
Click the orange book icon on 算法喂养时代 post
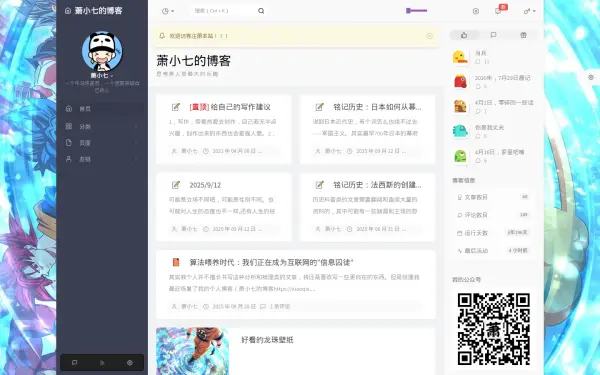pyautogui.click(x=176, y=262)
